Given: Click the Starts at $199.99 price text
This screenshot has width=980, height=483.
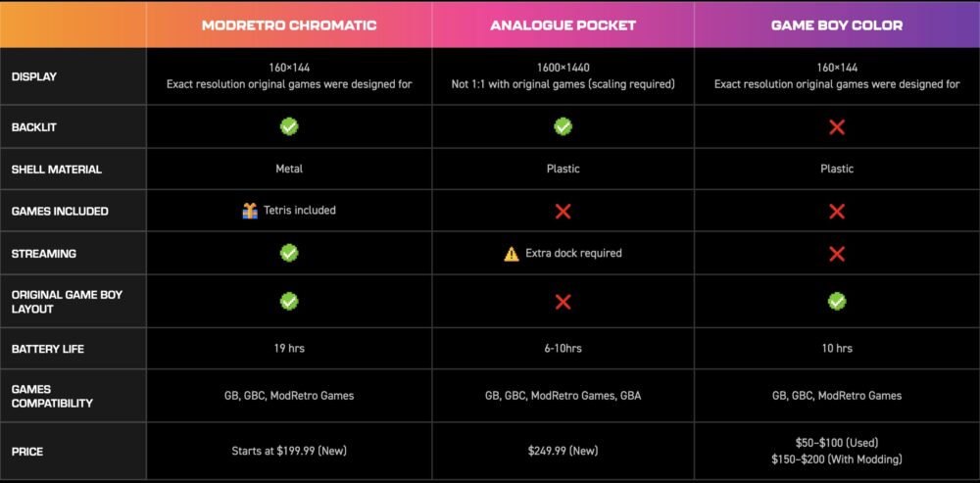Looking at the screenshot, I should pyautogui.click(x=289, y=452).
